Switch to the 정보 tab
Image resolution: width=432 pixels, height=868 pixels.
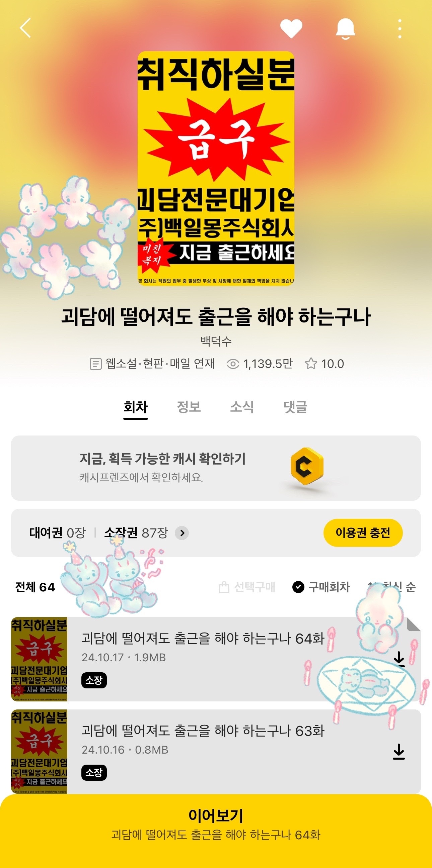pos(189,407)
